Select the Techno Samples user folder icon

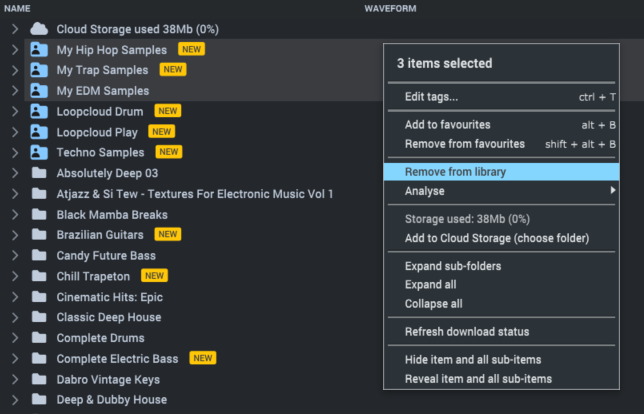coord(39,152)
